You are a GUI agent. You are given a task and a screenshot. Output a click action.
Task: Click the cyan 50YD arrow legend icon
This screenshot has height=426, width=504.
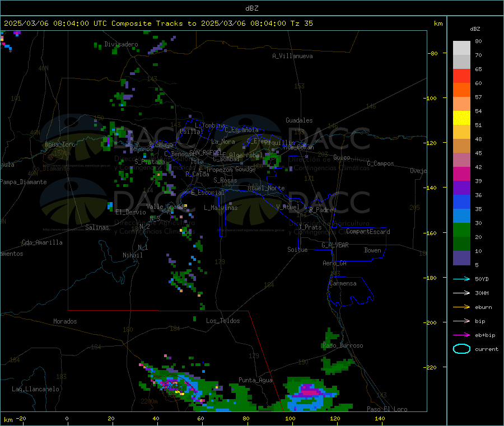click(461, 279)
